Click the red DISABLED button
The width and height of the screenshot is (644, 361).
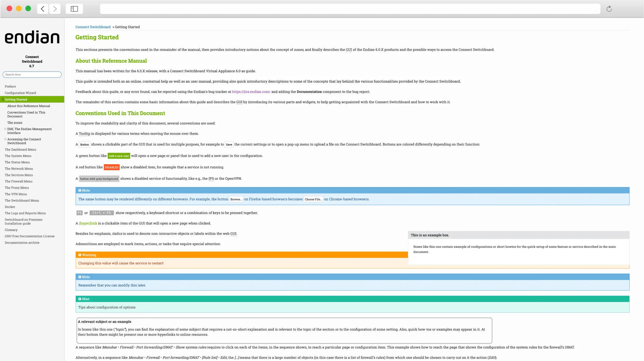[x=112, y=167]
